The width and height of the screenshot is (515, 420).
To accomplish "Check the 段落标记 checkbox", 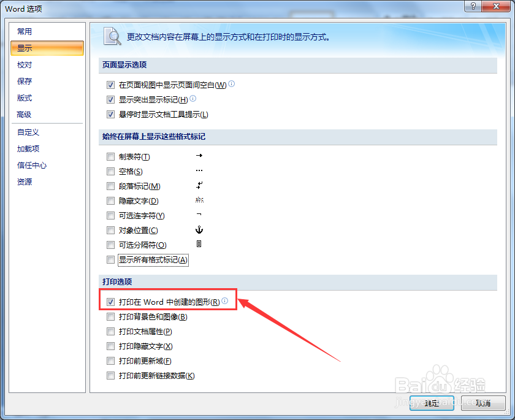I will (x=111, y=186).
